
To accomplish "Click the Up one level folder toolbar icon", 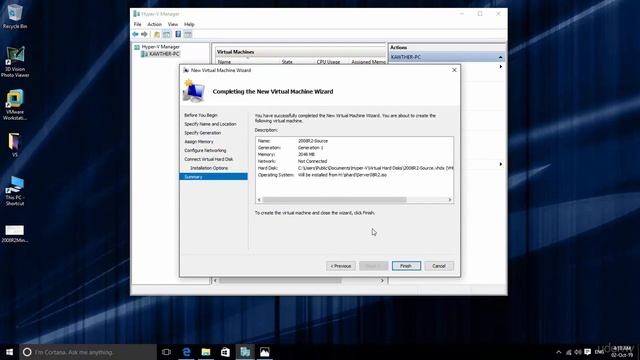I will [x=157, y=34].
